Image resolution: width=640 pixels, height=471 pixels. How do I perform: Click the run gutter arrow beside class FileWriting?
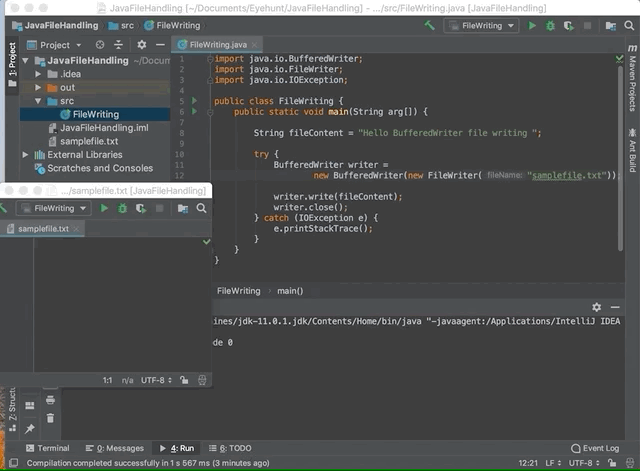point(194,100)
